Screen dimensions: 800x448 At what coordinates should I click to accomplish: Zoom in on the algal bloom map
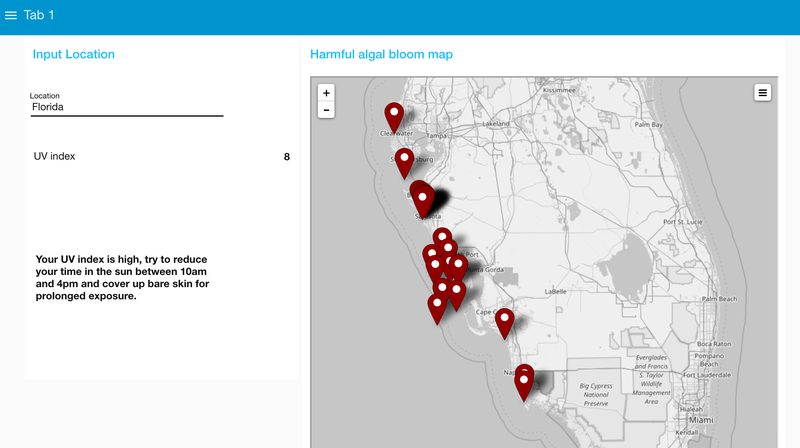click(326, 92)
